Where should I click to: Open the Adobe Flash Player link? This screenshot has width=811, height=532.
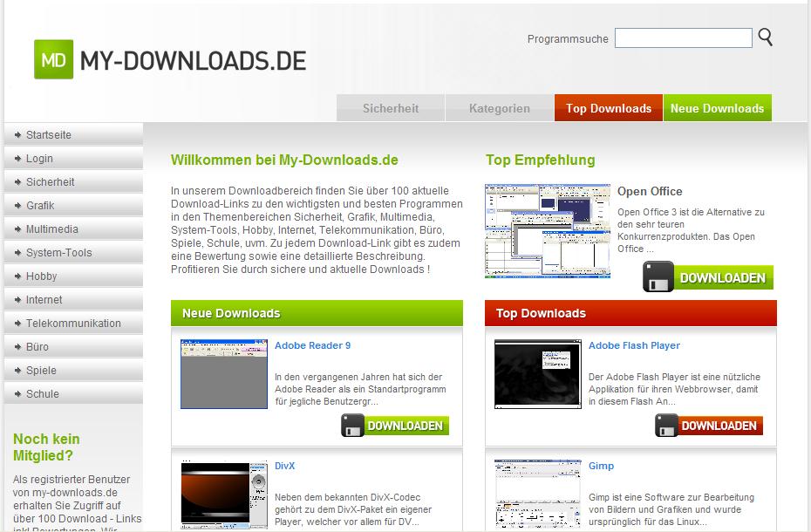pyautogui.click(x=633, y=345)
